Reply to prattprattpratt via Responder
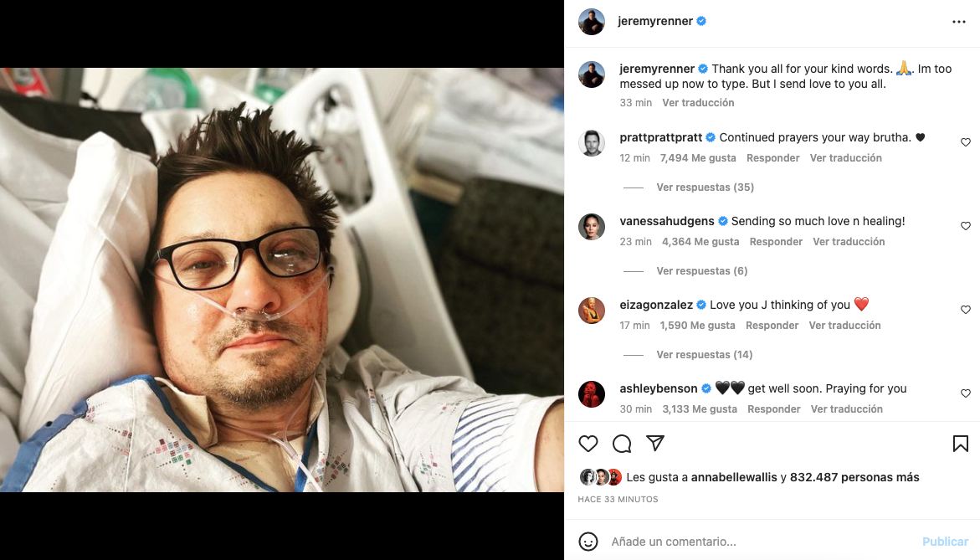This screenshot has height=560, width=980. [x=772, y=158]
